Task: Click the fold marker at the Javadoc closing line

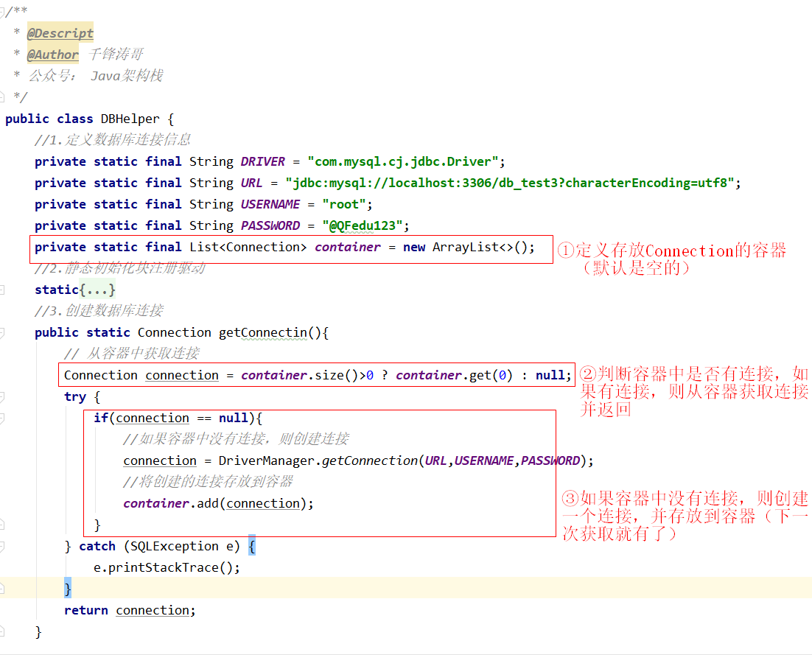Action: [x=3, y=97]
